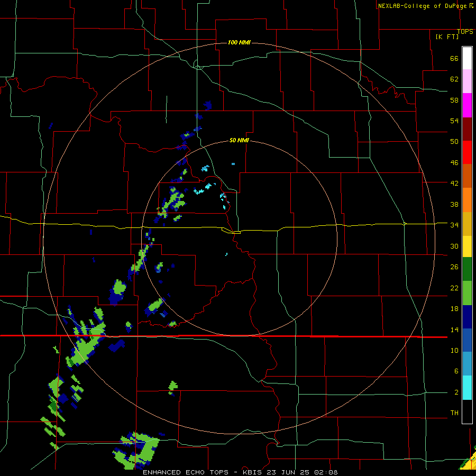The image size is (476, 476).
Task: Click the legend value 38
Action: [x=454, y=204]
